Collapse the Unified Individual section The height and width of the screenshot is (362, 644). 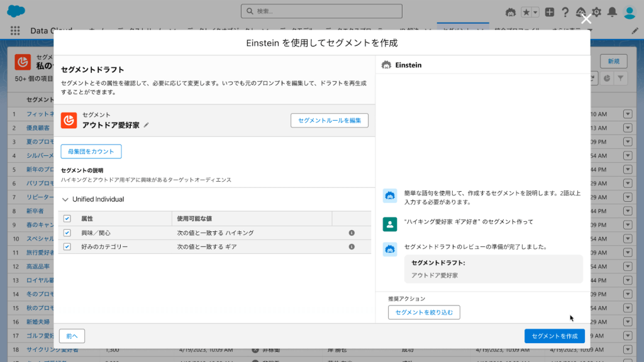[x=65, y=199]
